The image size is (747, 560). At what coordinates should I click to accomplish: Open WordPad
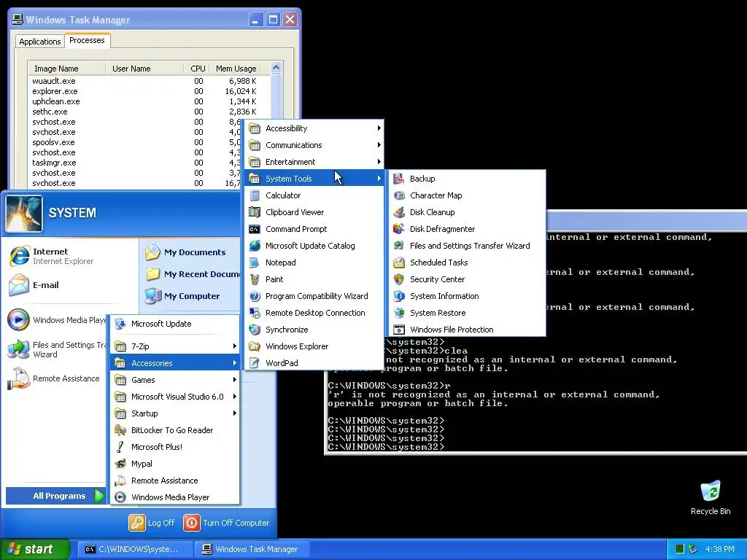pos(314,363)
